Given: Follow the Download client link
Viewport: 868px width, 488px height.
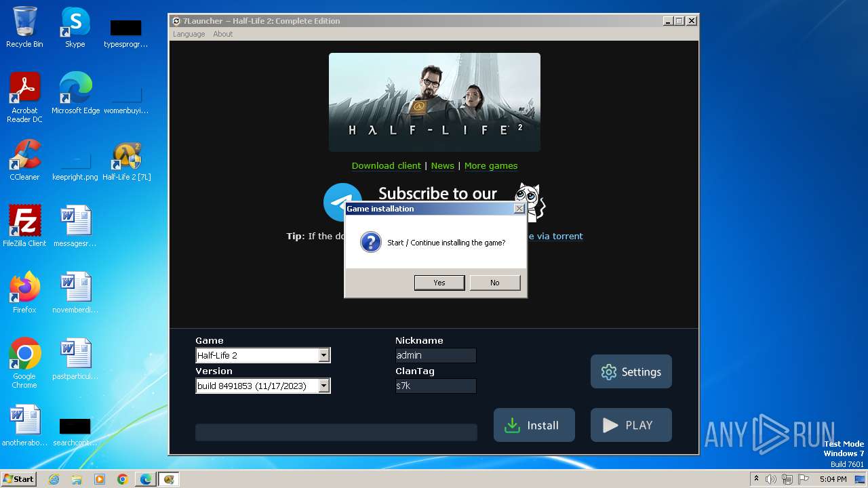Looking at the screenshot, I should [x=387, y=165].
